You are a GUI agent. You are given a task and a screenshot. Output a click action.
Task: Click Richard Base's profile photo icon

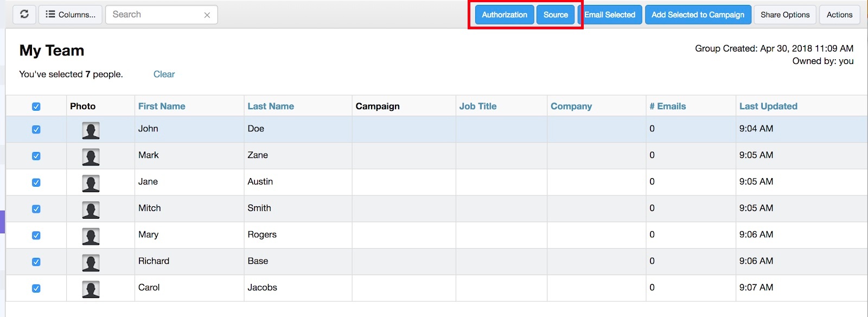[91, 262]
